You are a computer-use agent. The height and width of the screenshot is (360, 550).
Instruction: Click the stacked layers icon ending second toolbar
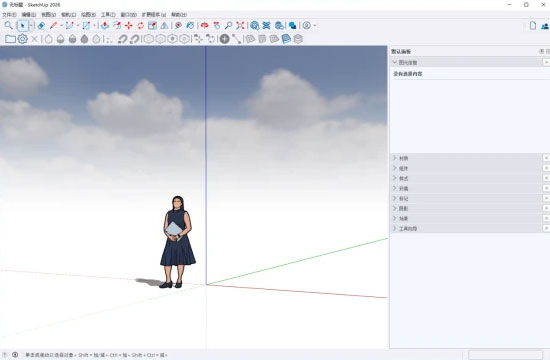point(298,39)
